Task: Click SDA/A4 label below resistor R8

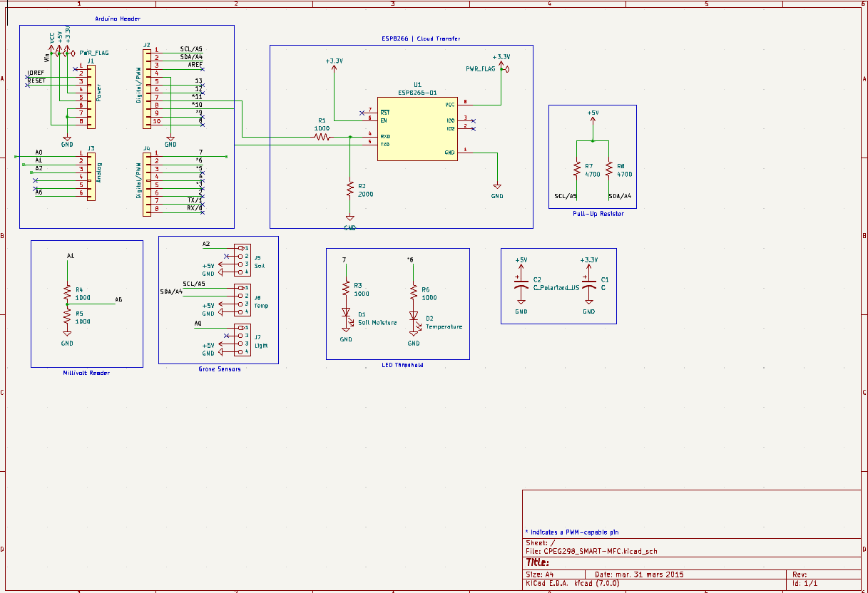Action: 620,196
